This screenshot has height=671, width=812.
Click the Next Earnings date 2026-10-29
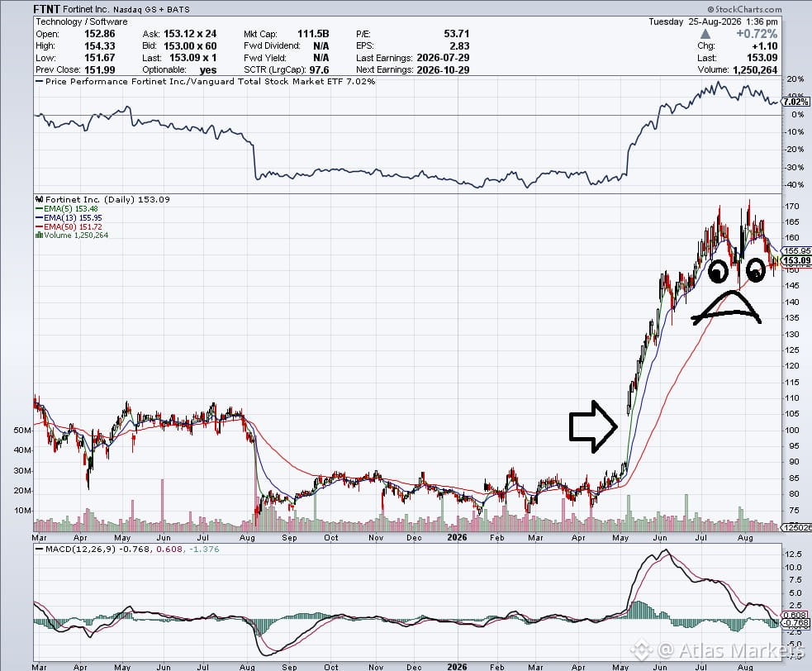point(443,69)
